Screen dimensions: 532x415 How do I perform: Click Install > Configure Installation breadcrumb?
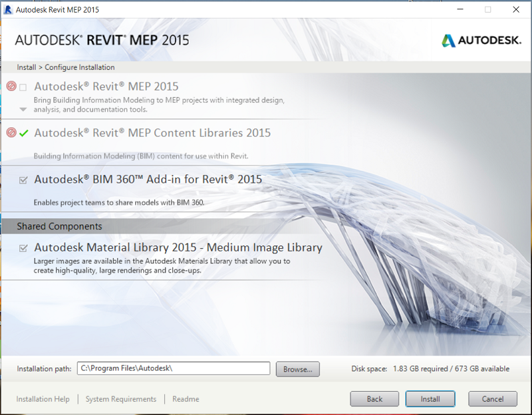coord(66,67)
